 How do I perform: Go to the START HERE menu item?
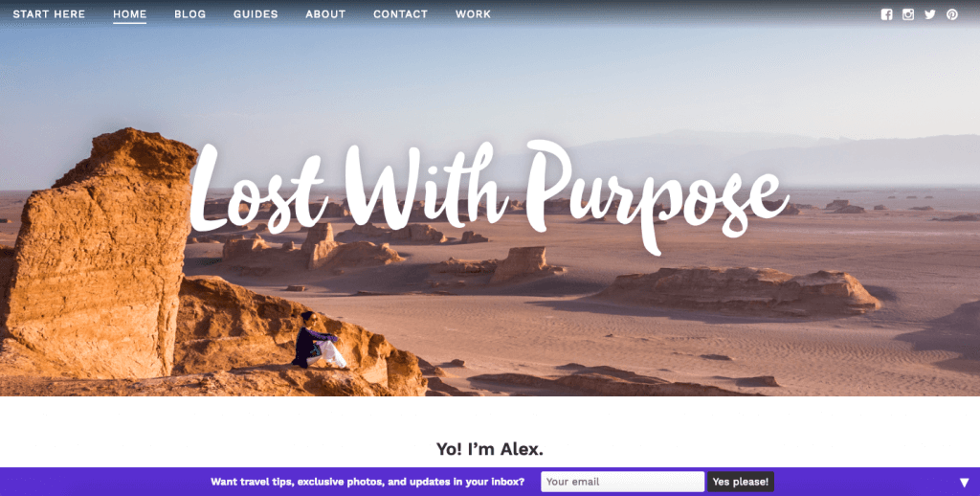point(49,13)
